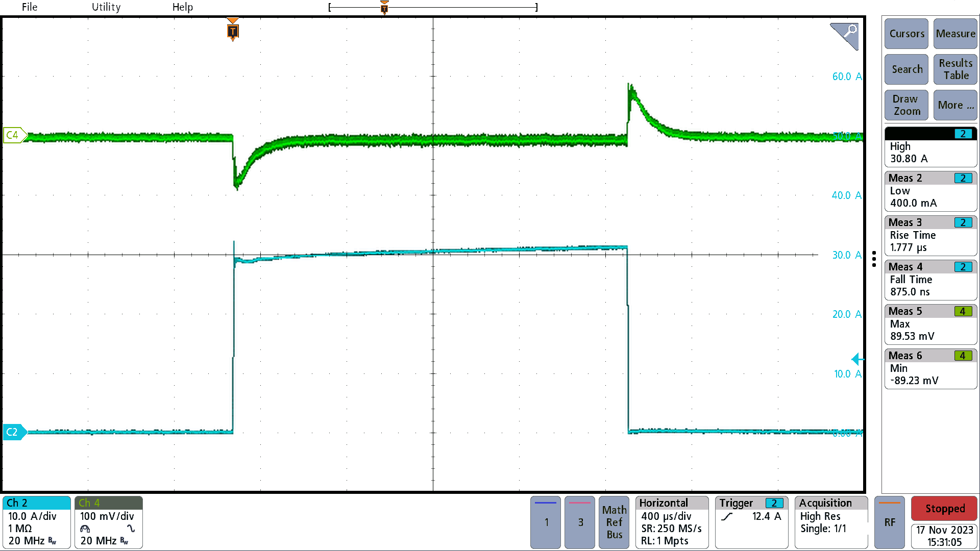Image resolution: width=980 pixels, height=551 pixels.
Task: Click the Cursors button
Action: (x=906, y=34)
